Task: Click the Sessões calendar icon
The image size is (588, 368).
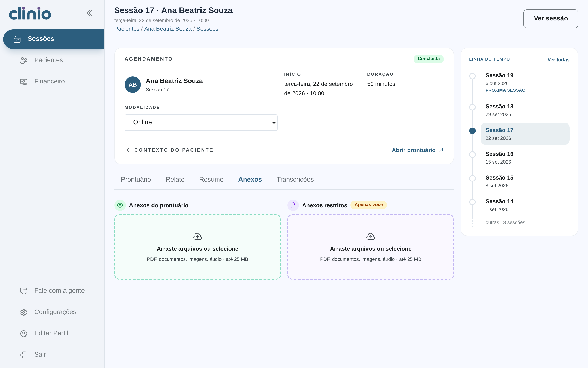Action: pos(17,39)
